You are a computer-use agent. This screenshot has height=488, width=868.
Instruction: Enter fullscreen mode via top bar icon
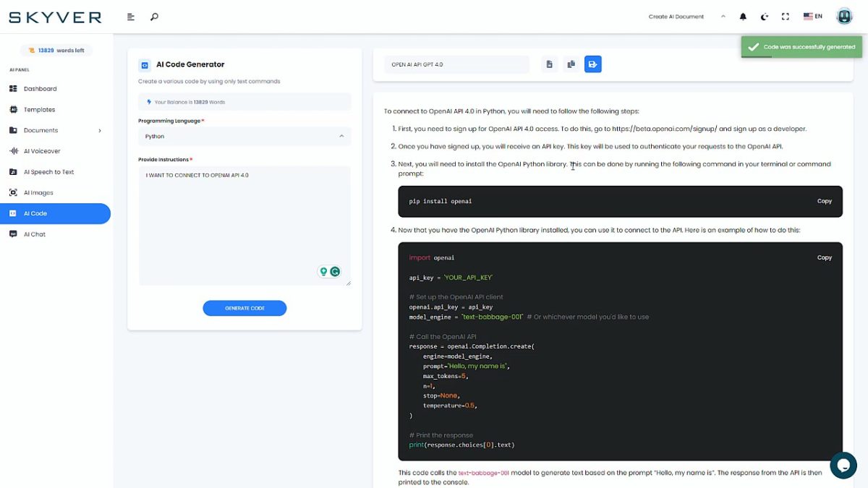[786, 17]
